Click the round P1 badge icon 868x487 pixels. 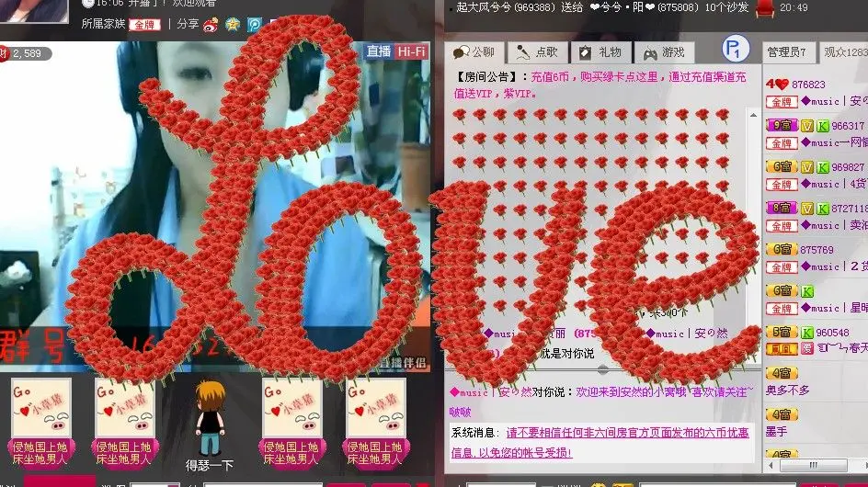(x=736, y=50)
